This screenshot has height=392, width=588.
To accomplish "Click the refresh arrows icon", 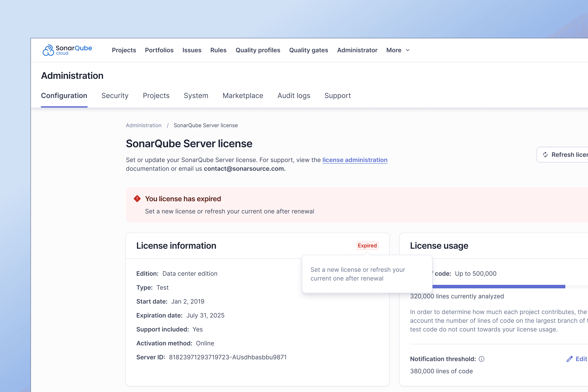I will click(545, 155).
